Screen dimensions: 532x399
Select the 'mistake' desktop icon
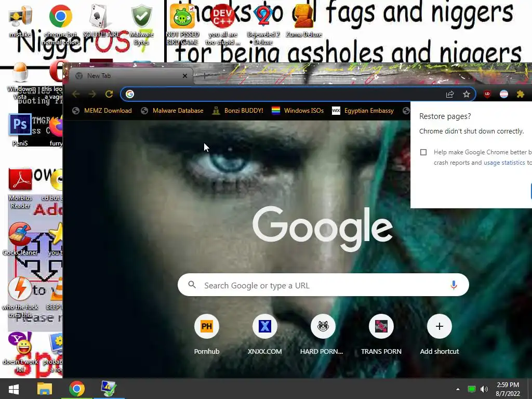20,21
